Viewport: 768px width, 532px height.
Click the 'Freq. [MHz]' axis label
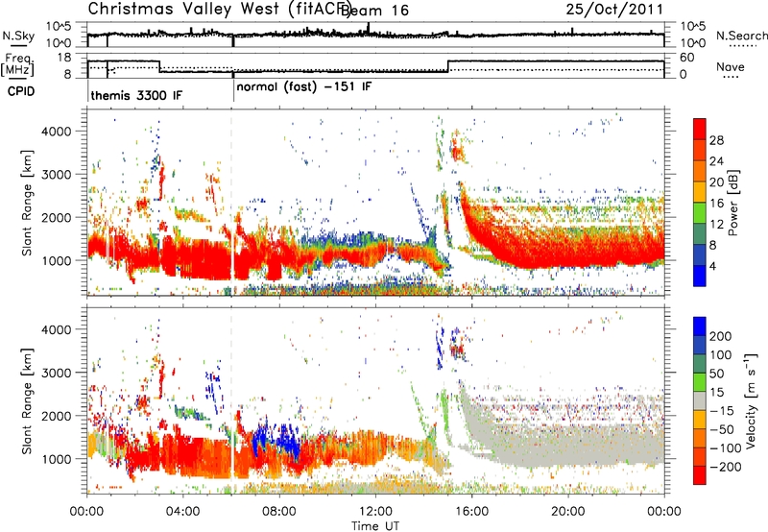[17, 64]
